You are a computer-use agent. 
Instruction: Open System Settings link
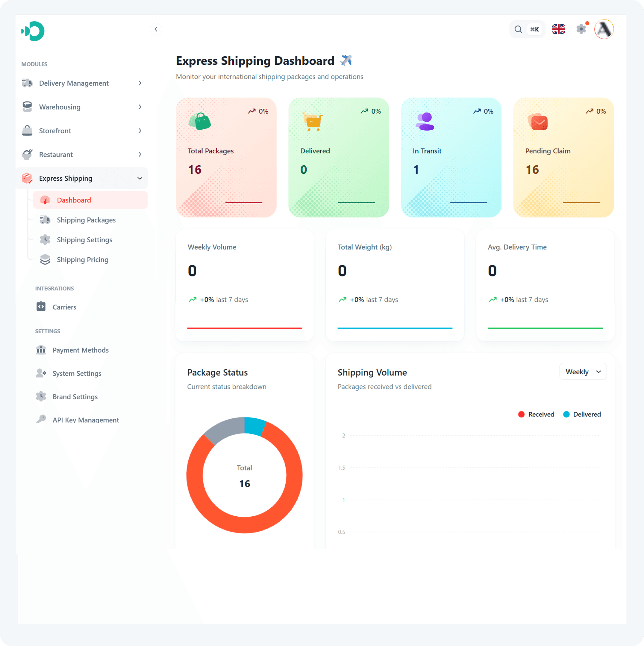click(77, 373)
